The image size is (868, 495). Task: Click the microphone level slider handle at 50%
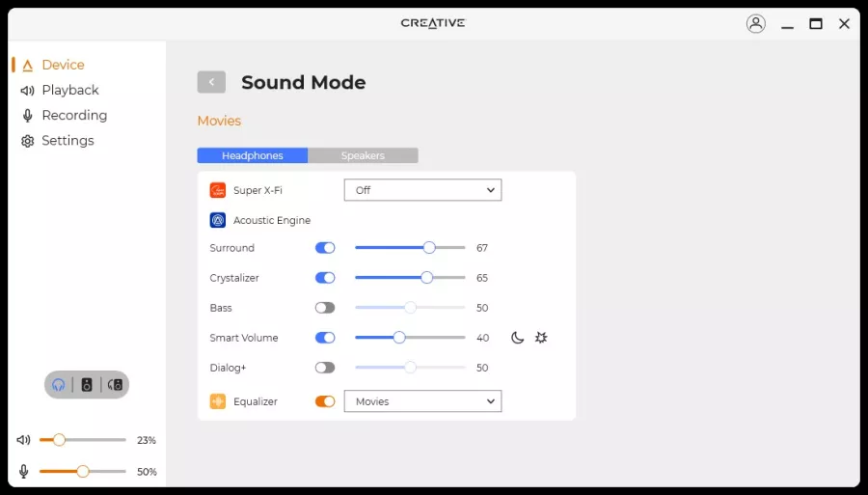[x=83, y=471]
